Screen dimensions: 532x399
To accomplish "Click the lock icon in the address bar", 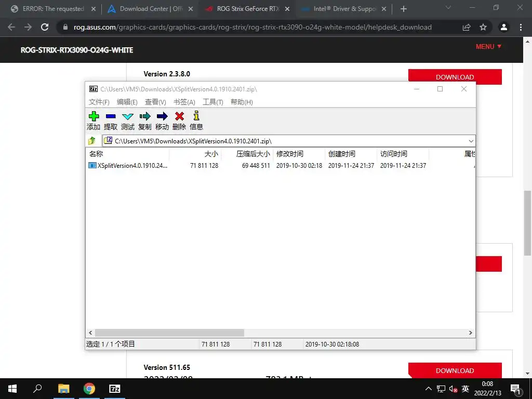I will (x=65, y=27).
